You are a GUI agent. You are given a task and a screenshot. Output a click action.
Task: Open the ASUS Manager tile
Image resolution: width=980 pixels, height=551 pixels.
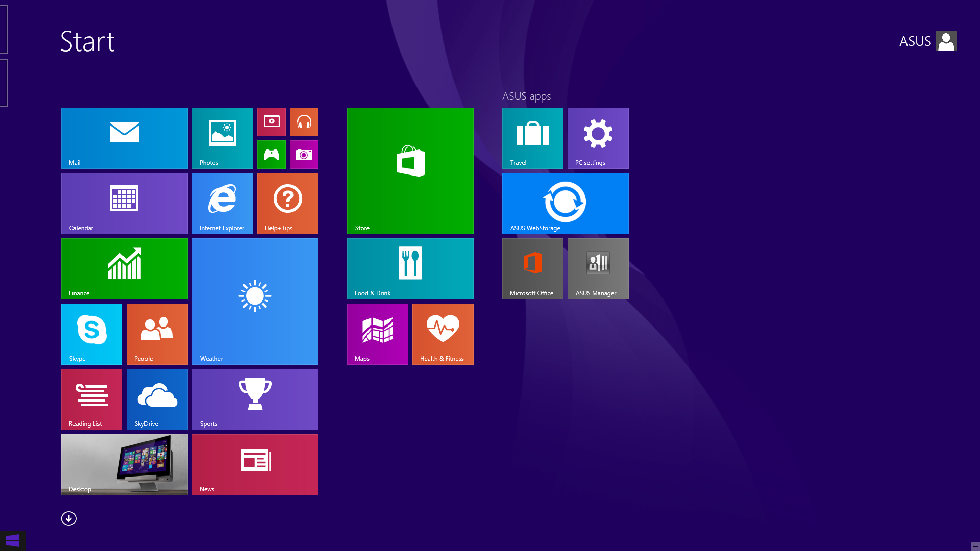(598, 269)
